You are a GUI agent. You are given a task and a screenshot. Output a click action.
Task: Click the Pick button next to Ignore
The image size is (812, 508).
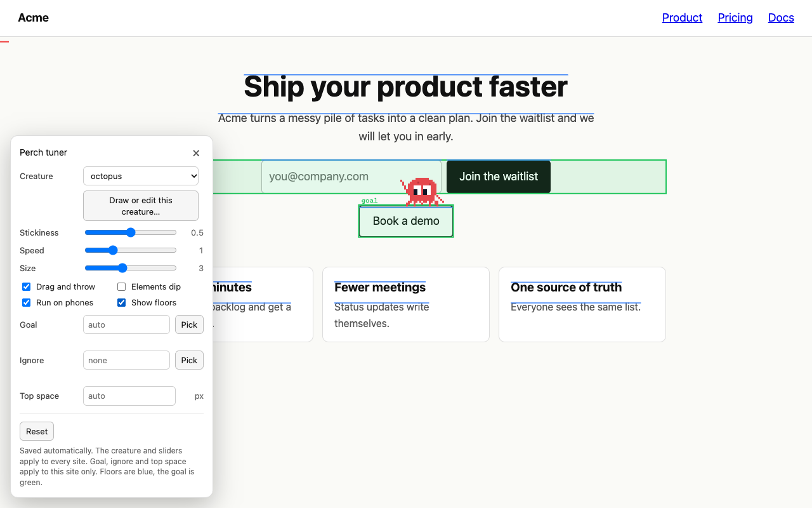(x=189, y=360)
